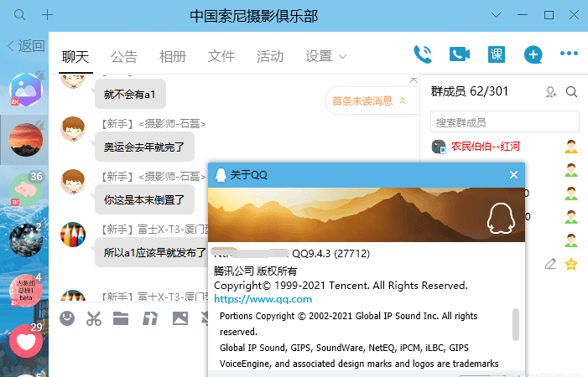
Task: Click the plus icon in title bar
Action: [47, 15]
